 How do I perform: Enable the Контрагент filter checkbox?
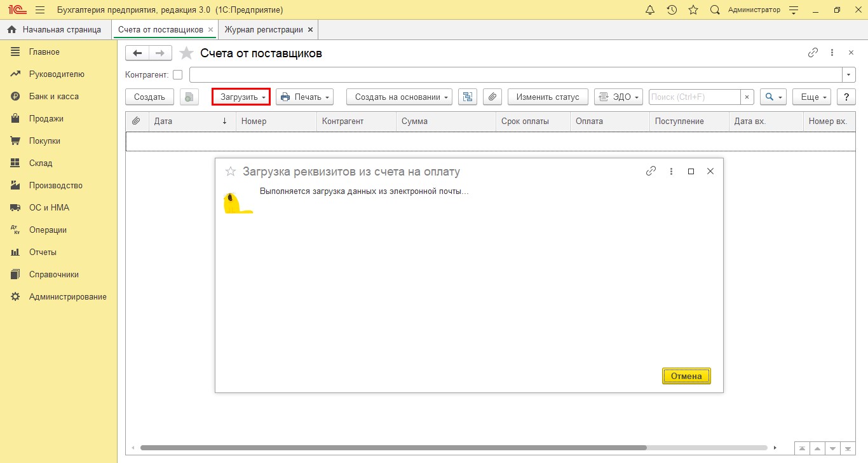click(x=178, y=75)
